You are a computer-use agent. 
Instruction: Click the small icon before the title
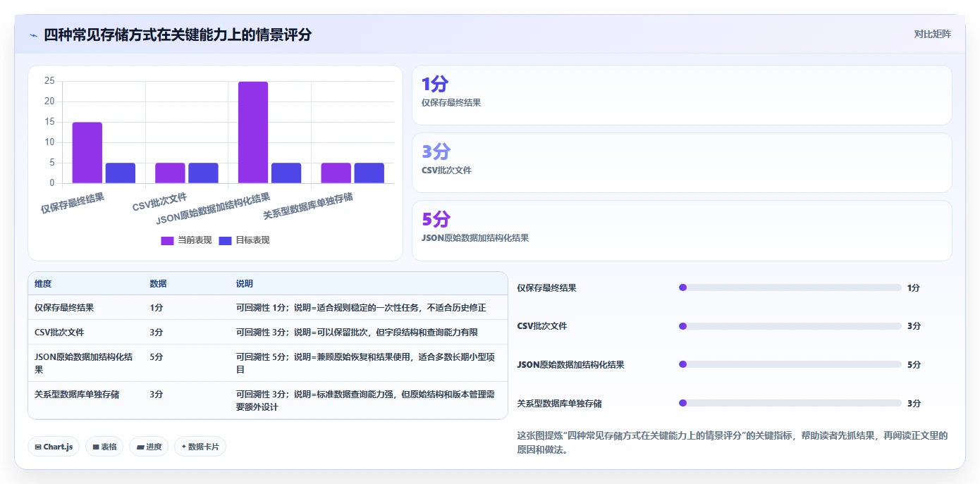(34, 35)
